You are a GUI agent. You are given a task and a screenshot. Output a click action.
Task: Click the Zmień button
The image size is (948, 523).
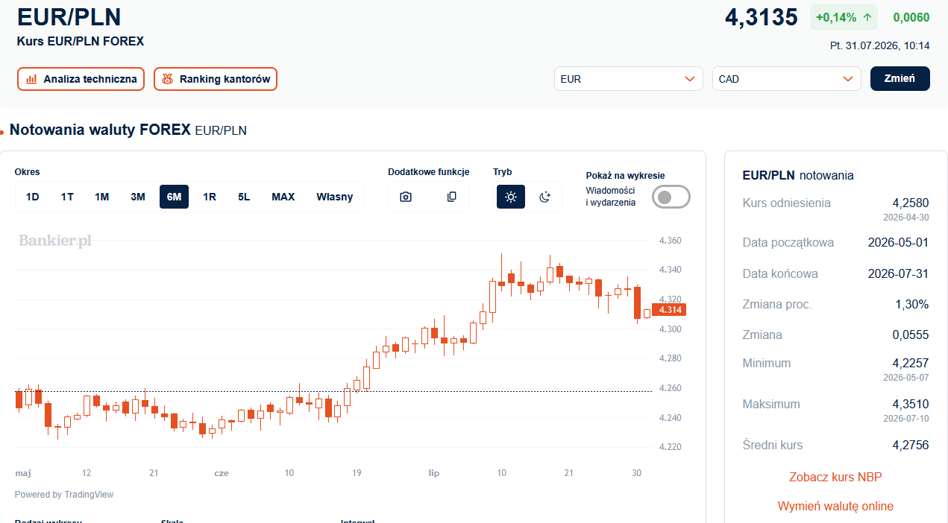(x=900, y=79)
